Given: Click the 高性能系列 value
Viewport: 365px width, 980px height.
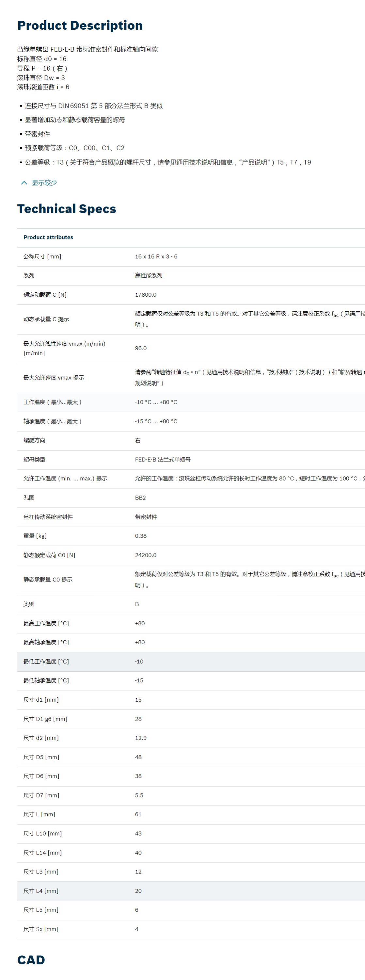Looking at the screenshot, I should pyautogui.click(x=149, y=275).
